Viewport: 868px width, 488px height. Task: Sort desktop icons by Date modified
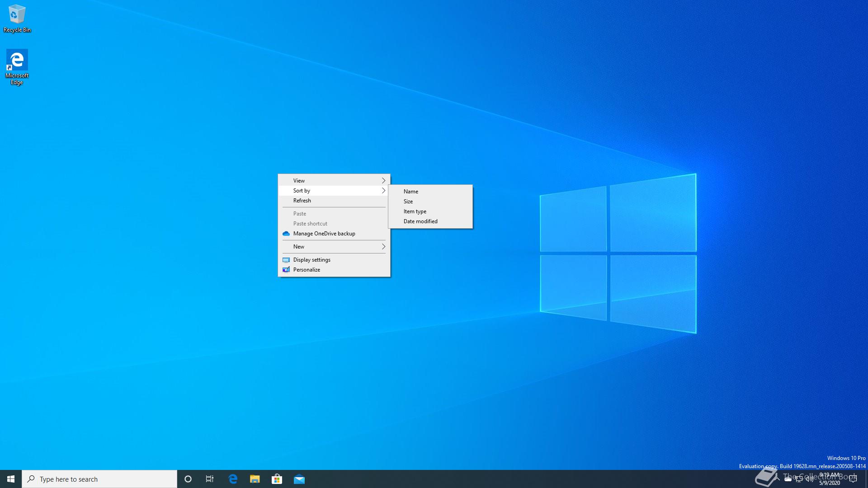(420, 221)
